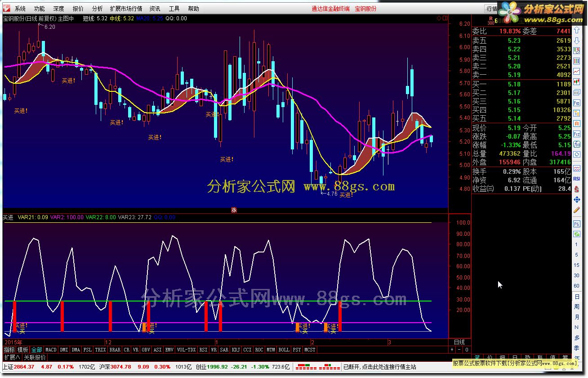Click the Fiz icon in right toolbar
The width and height of the screenshot is (588, 378).
point(577,134)
